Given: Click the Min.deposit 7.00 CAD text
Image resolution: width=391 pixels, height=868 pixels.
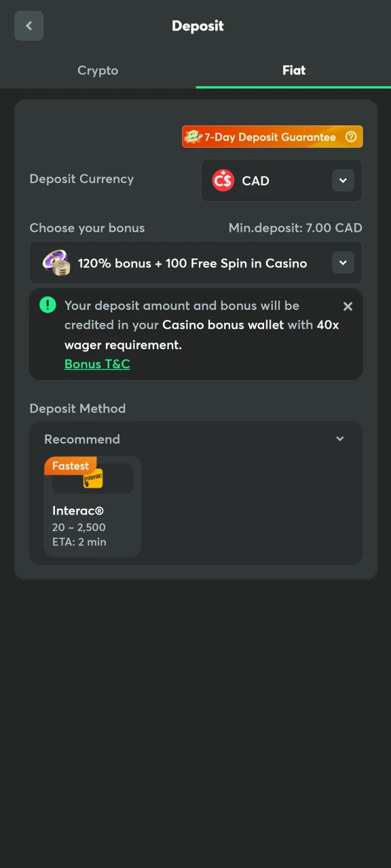Looking at the screenshot, I should (295, 228).
